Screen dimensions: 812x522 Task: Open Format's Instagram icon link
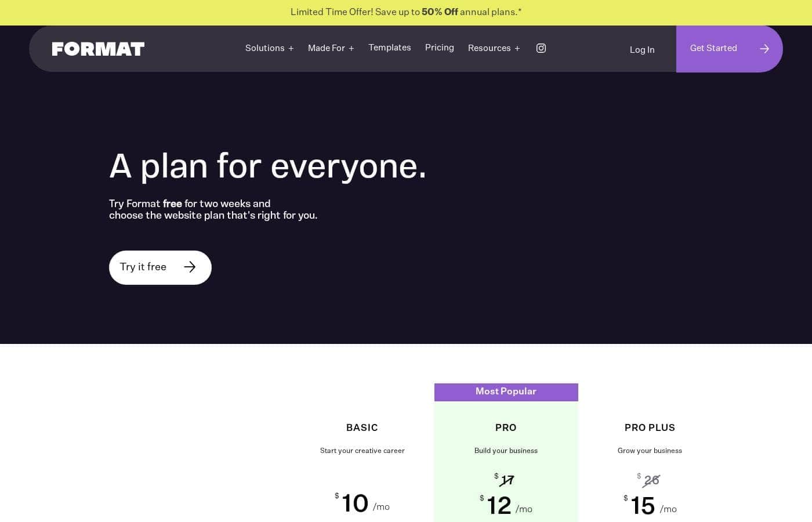(x=541, y=48)
